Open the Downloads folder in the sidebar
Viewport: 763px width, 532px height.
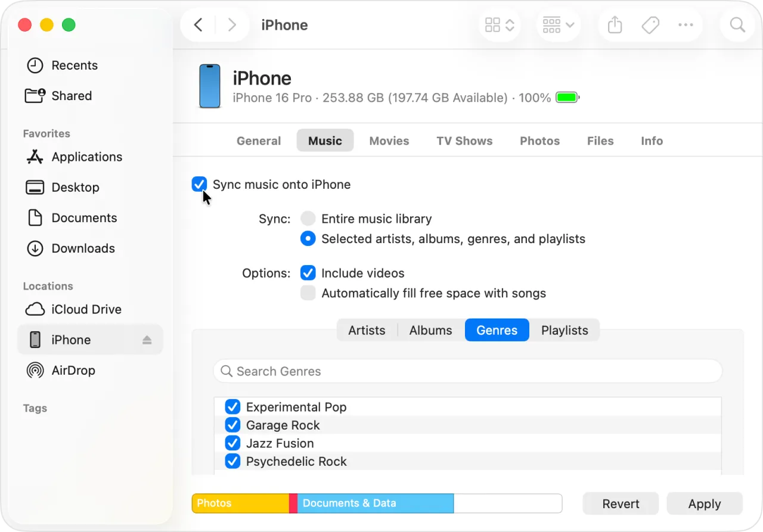(83, 248)
